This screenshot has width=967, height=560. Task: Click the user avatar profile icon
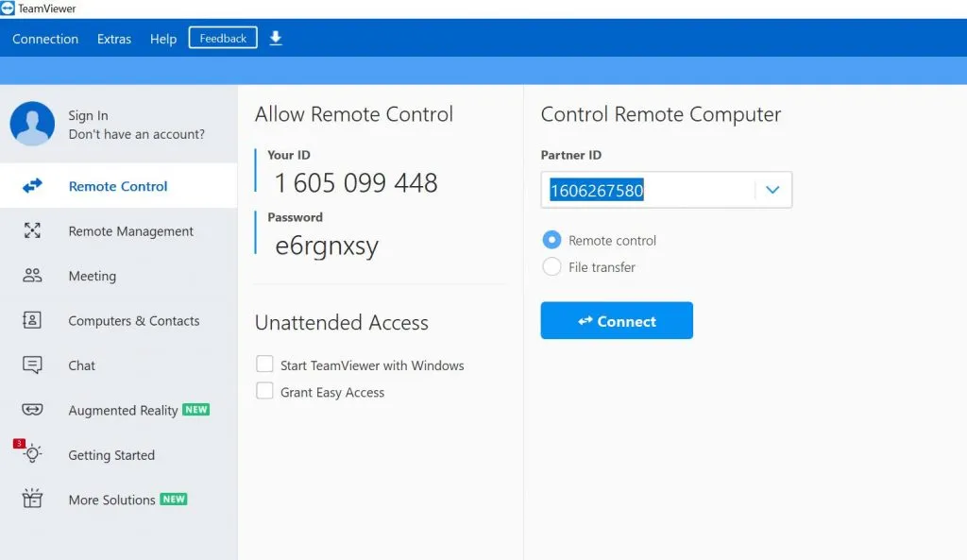coord(32,124)
